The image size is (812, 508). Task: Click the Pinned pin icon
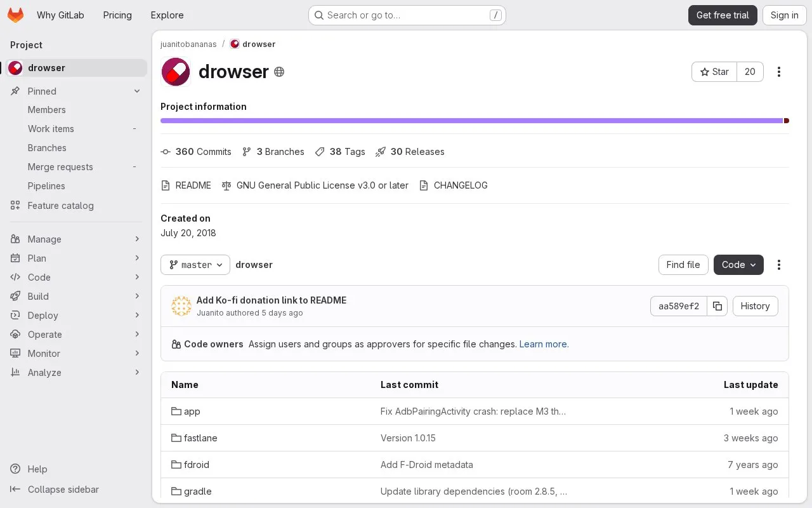click(15, 91)
